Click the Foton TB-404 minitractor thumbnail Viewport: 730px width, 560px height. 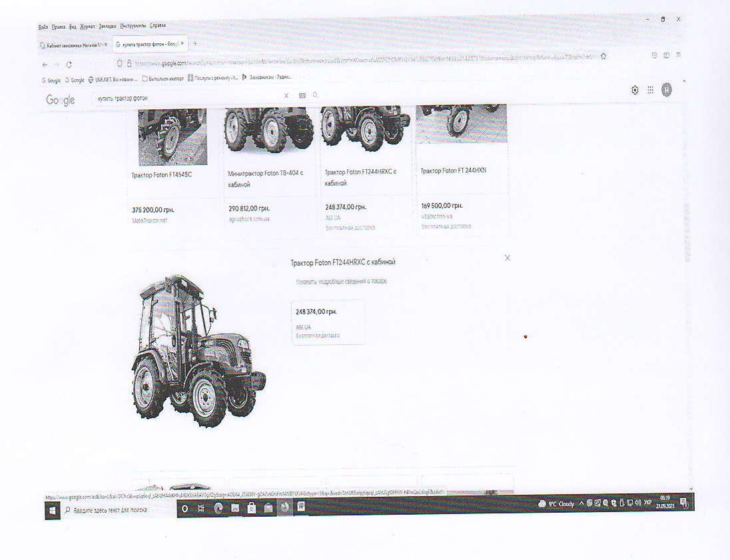point(269,131)
